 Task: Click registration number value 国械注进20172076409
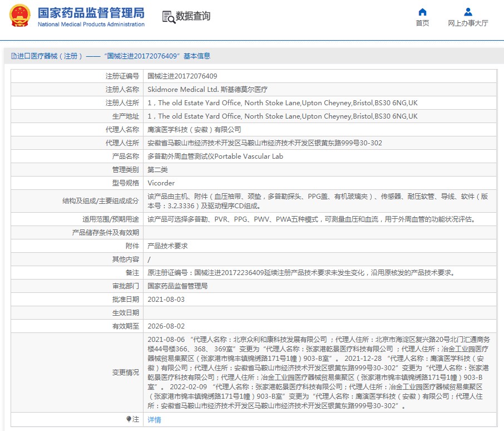click(x=182, y=76)
